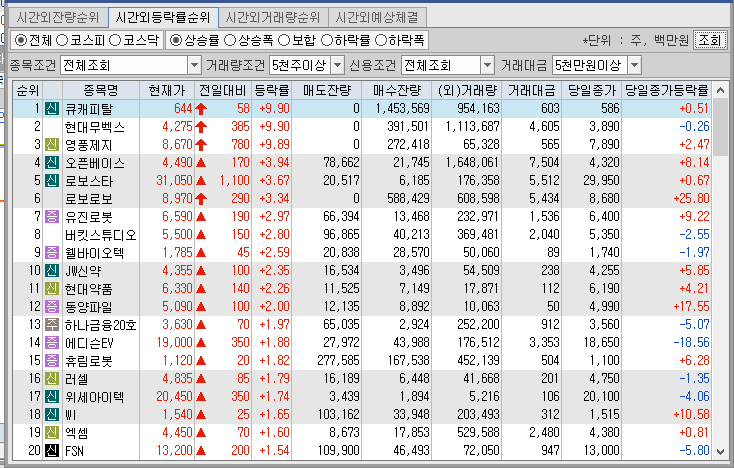The width and height of the screenshot is (734, 468).
Task: Sort by the 거래대금 column header
Action: [532, 90]
